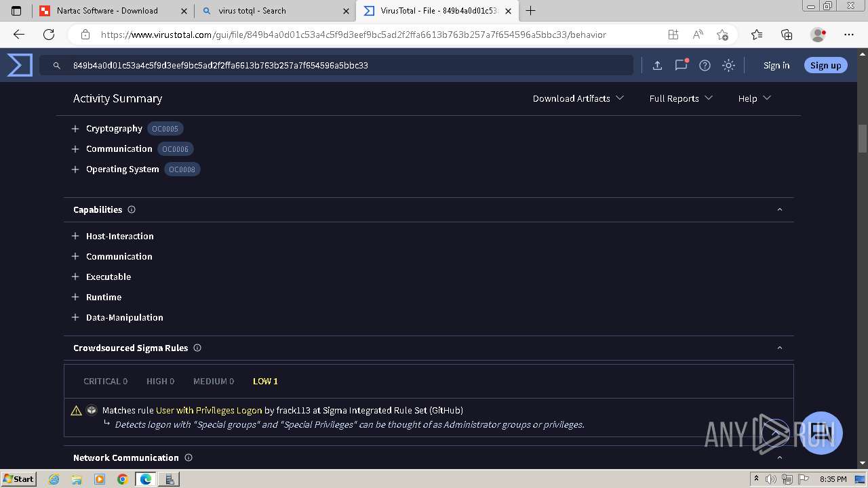This screenshot has height=488, width=868.
Task: Click the Sign in link
Action: point(776,65)
